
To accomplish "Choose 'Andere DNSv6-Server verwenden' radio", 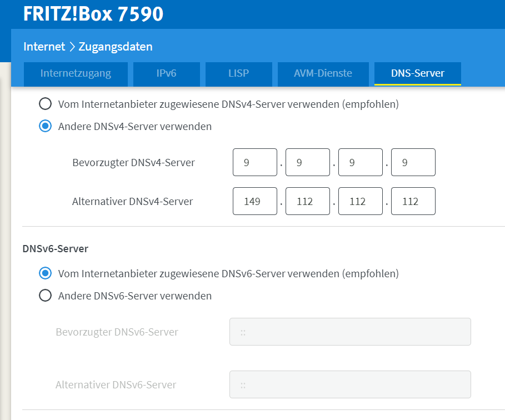I will click(x=45, y=296).
